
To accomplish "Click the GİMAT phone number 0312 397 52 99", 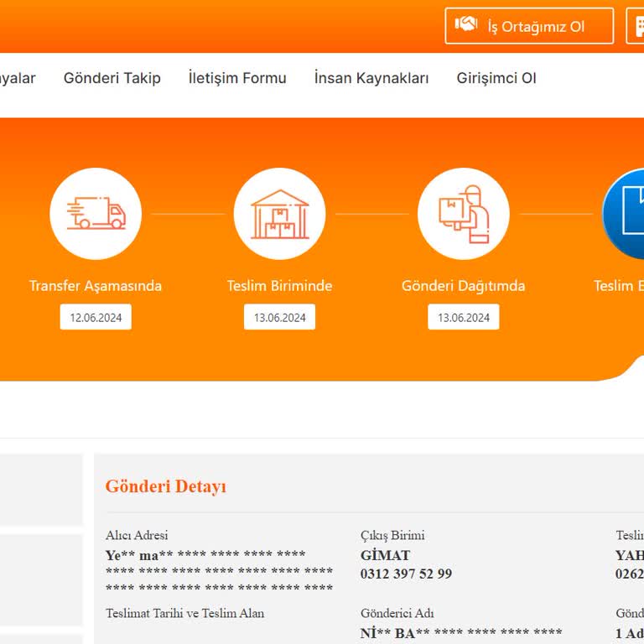I will tap(406, 574).
